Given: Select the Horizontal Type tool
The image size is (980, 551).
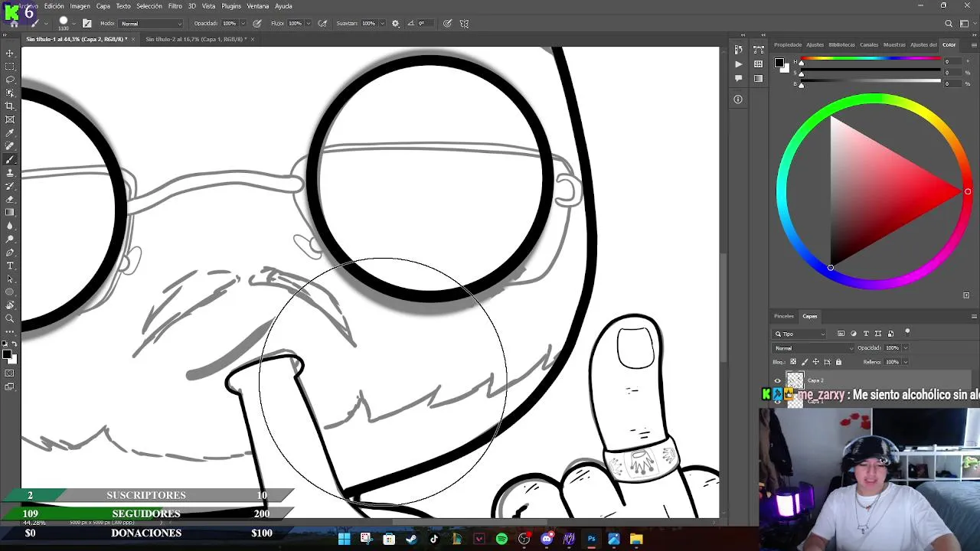Looking at the screenshot, I should pos(10,266).
